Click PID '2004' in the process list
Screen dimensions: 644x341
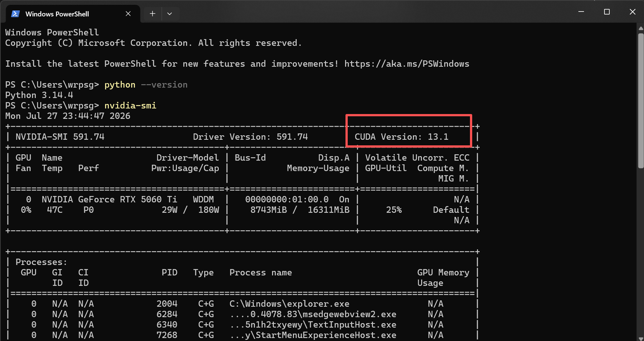167,304
